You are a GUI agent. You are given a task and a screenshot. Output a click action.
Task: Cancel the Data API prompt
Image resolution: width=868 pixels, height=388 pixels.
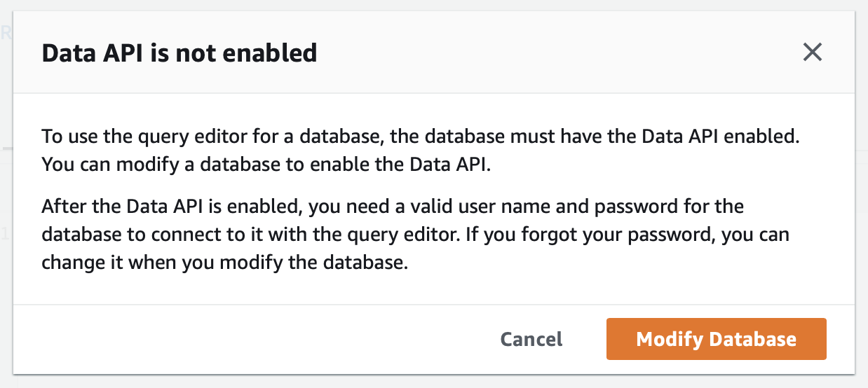point(531,339)
